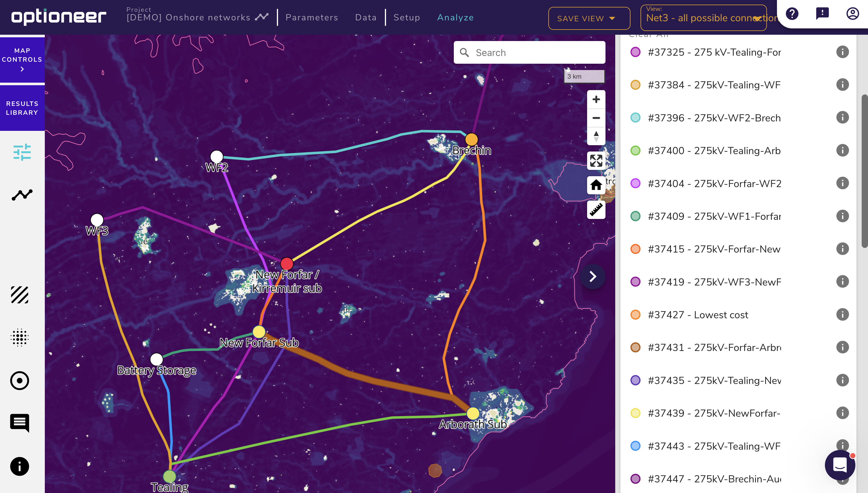The image size is (868, 493).
Task: Toggle the #37427 Lowest cost route circle
Action: coord(635,315)
